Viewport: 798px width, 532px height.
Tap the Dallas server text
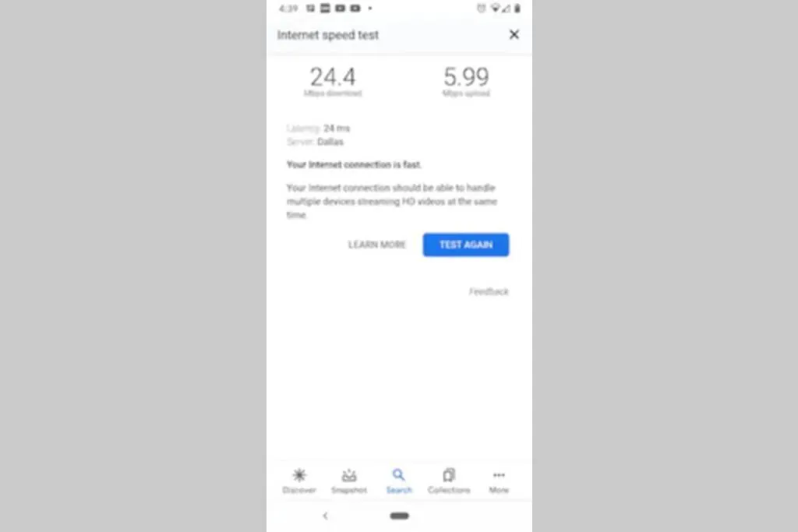(330, 142)
